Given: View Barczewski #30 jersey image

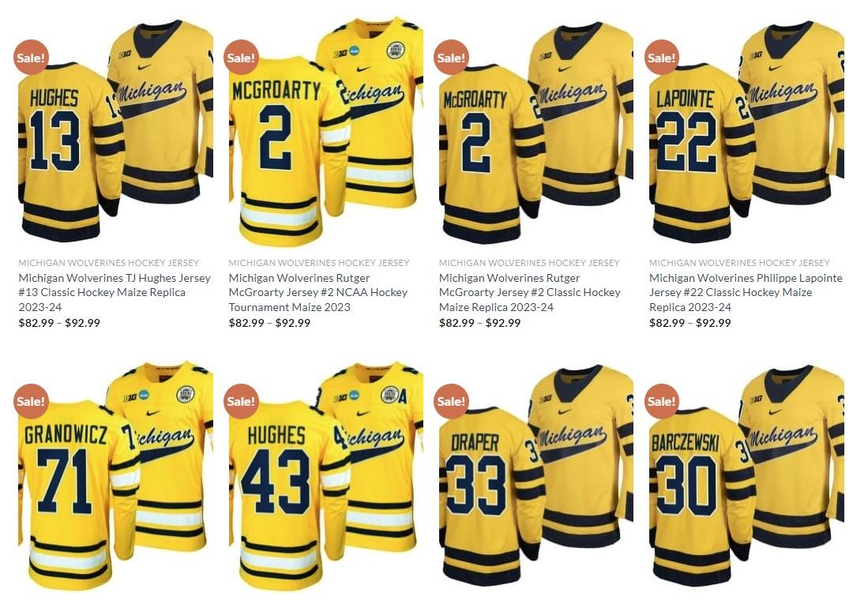Looking at the screenshot, I should [746, 475].
